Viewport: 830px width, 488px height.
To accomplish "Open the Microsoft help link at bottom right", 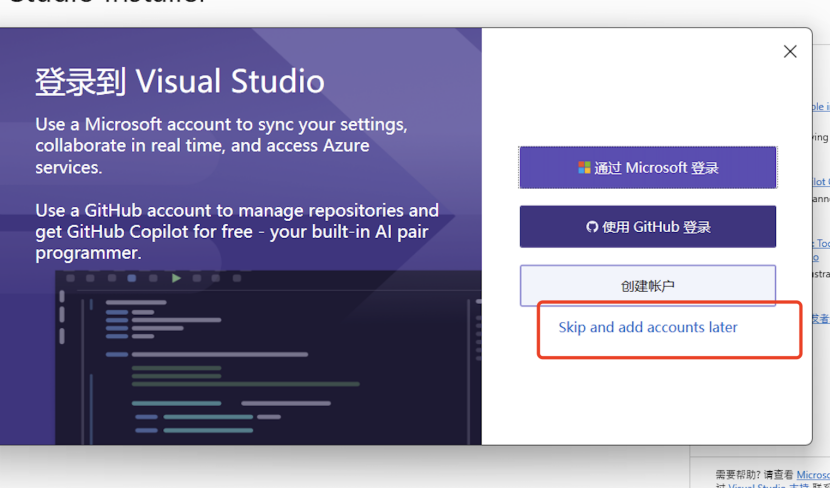I will click(x=812, y=474).
